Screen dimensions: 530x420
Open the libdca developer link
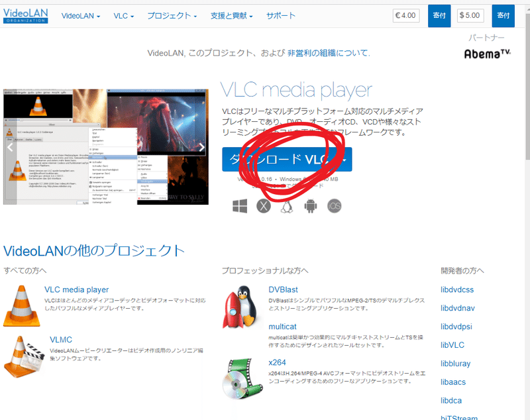point(451,400)
